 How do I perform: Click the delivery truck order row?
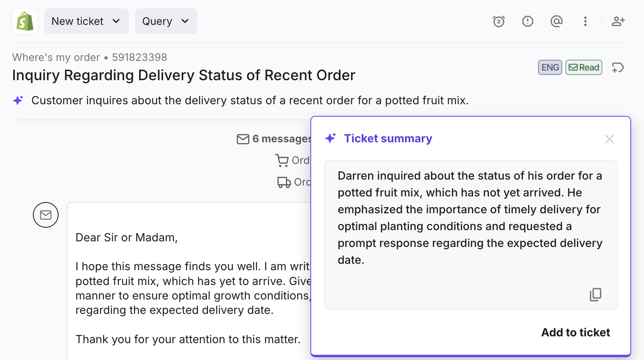pos(294,182)
